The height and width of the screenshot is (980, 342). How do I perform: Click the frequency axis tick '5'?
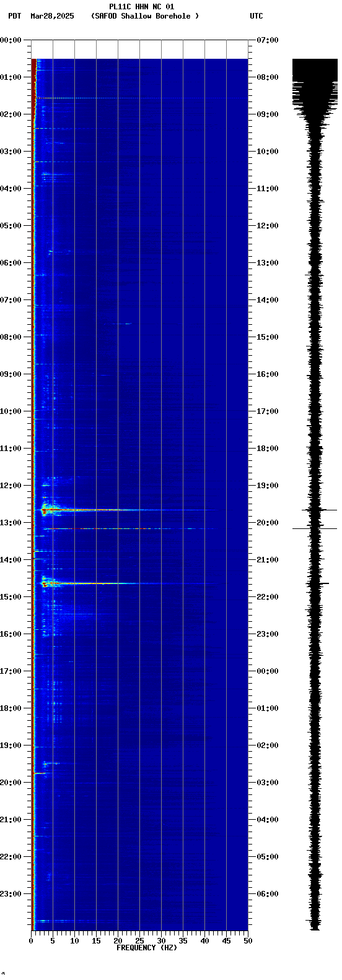[53, 941]
